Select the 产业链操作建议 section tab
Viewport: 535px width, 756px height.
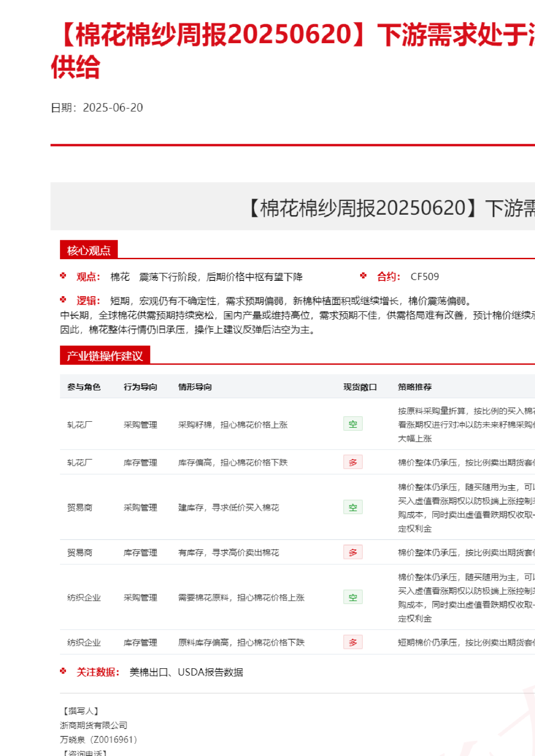pos(105,356)
